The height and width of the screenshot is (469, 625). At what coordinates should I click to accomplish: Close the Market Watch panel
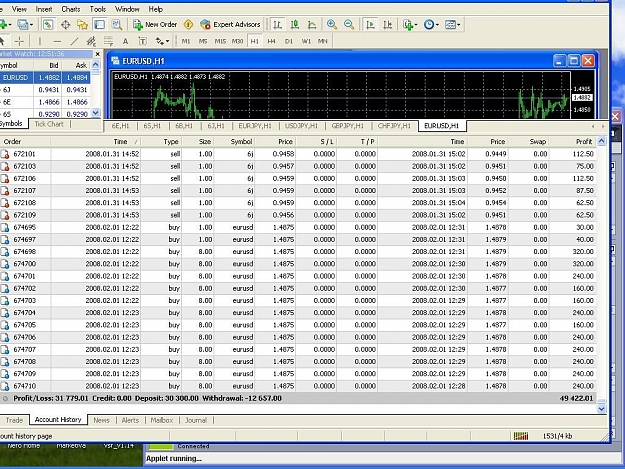(98, 54)
